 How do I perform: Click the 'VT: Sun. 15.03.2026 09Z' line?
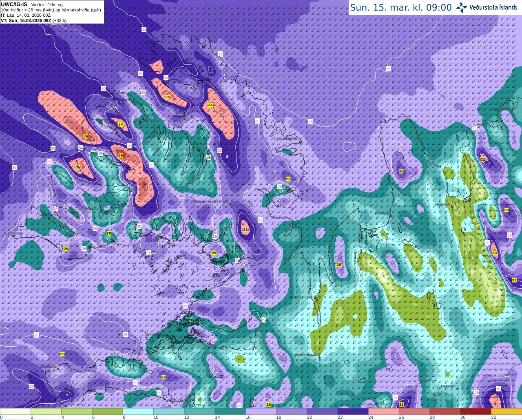[26, 20]
